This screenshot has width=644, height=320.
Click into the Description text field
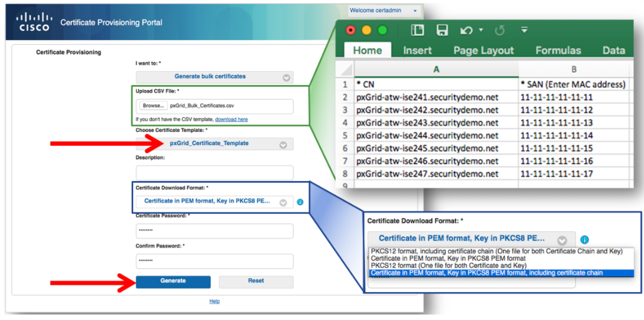pos(215,172)
